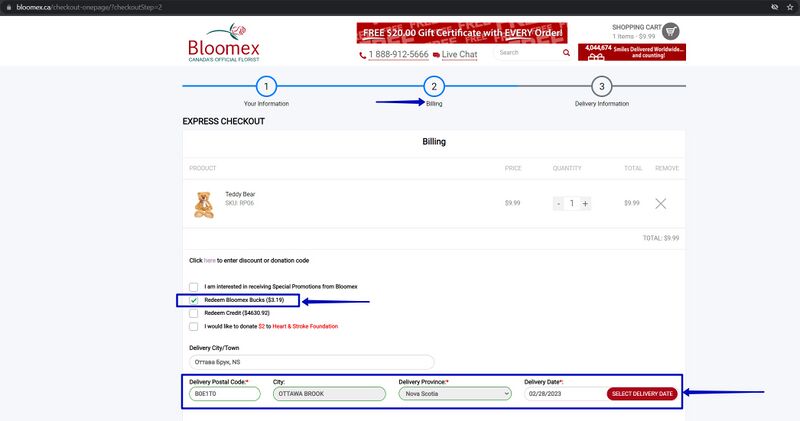
Task: Click the Delivery City/Town field
Action: point(312,362)
